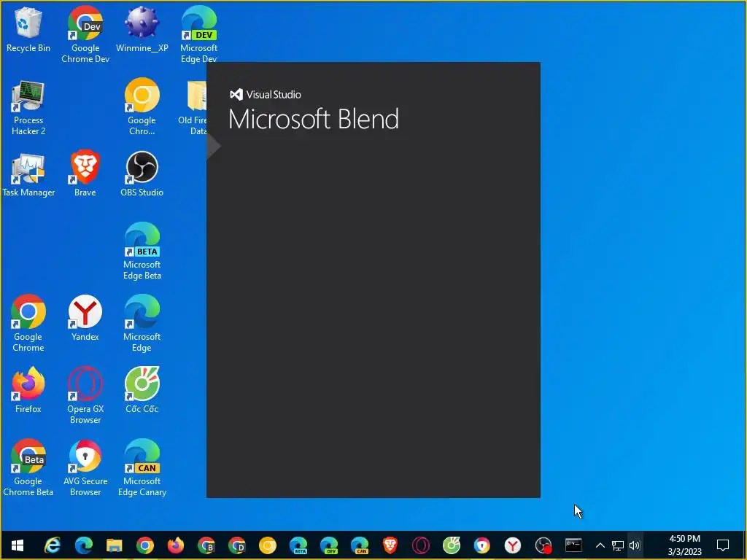Launch Edge Dev from the taskbar
The height and width of the screenshot is (560, 747).
pyautogui.click(x=329, y=545)
